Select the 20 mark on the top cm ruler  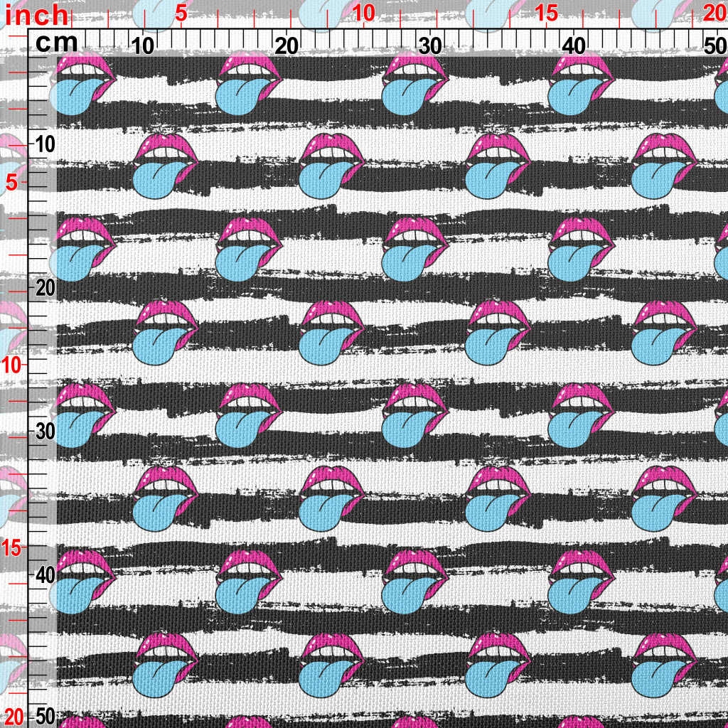(287, 47)
